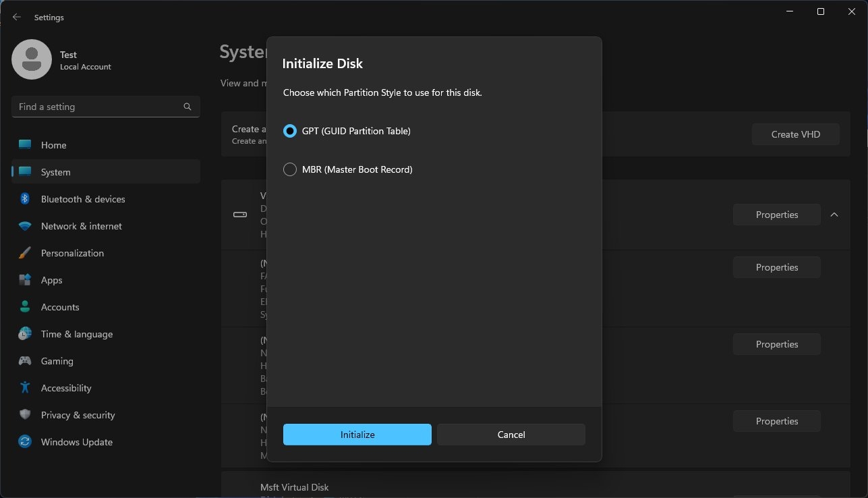Image resolution: width=868 pixels, height=498 pixels.
Task: Cancel the Initialize Disk dialog
Action: tap(511, 435)
